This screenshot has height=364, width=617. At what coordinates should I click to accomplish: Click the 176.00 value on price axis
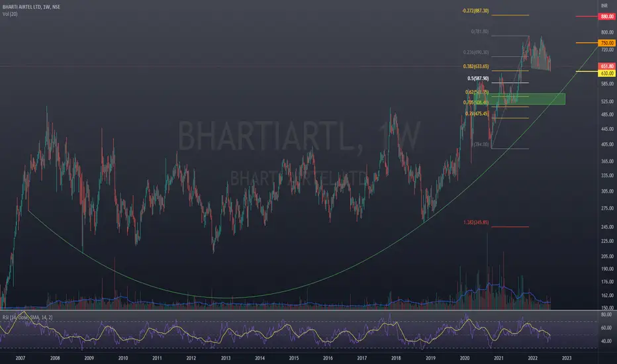pos(607,282)
